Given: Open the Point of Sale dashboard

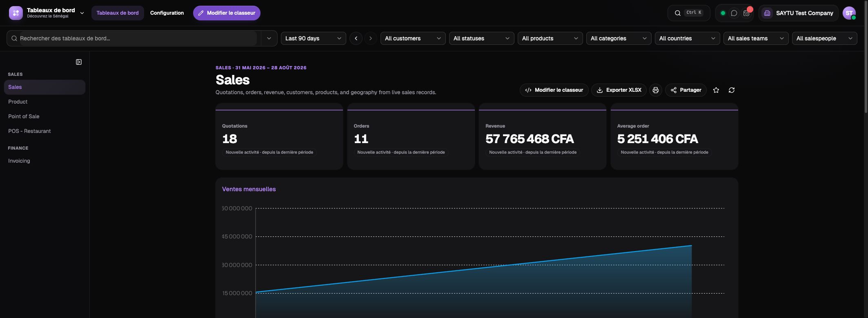Looking at the screenshot, I should 24,117.
